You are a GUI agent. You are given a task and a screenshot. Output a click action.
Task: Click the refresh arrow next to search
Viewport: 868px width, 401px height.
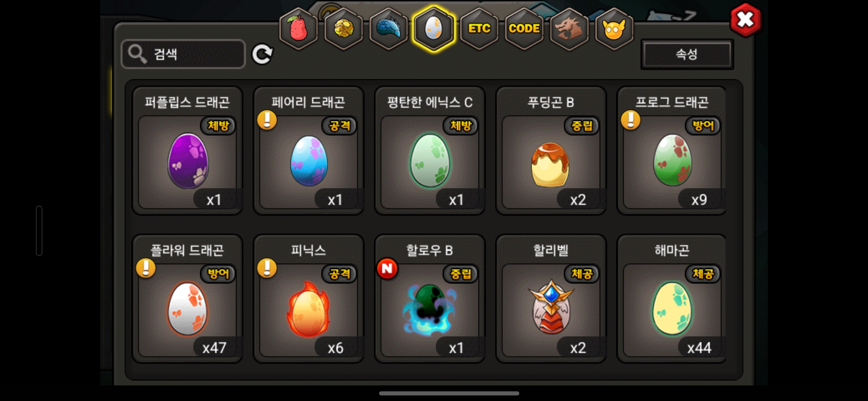click(262, 55)
